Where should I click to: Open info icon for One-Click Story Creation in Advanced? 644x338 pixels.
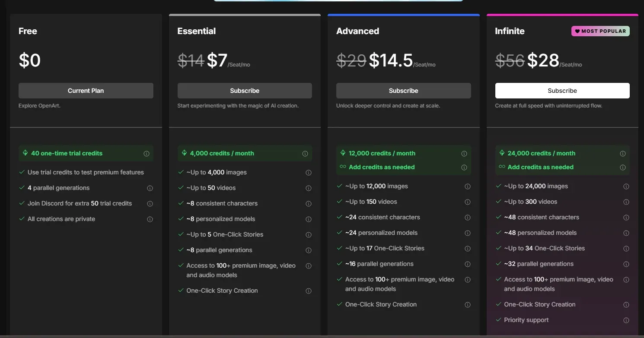click(467, 304)
